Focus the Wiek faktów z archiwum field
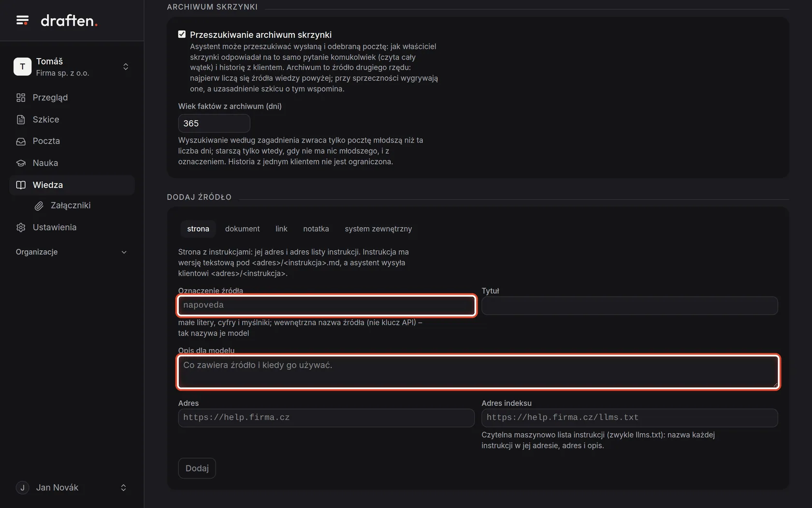 coord(214,123)
